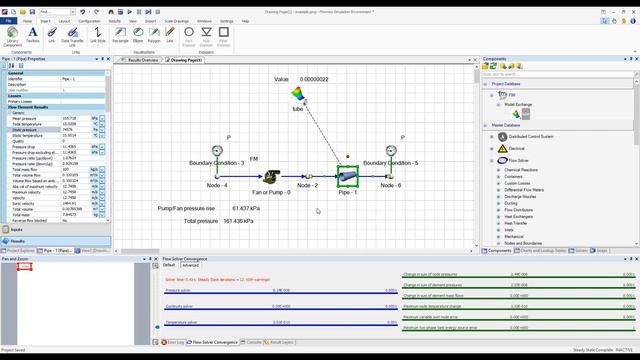Select the tube surface plot component
Screen dimensions: 640x360
click(x=298, y=94)
